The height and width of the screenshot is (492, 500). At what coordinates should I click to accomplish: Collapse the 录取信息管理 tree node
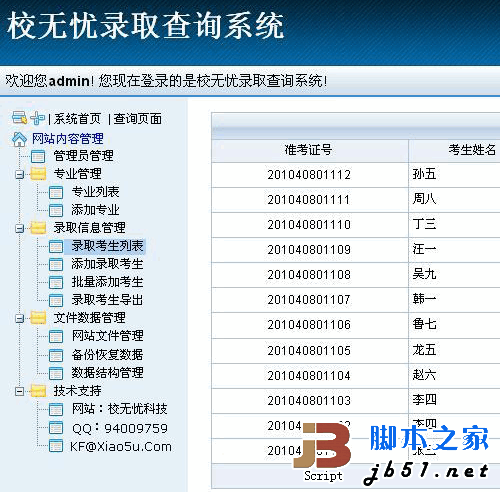(x=20, y=229)
